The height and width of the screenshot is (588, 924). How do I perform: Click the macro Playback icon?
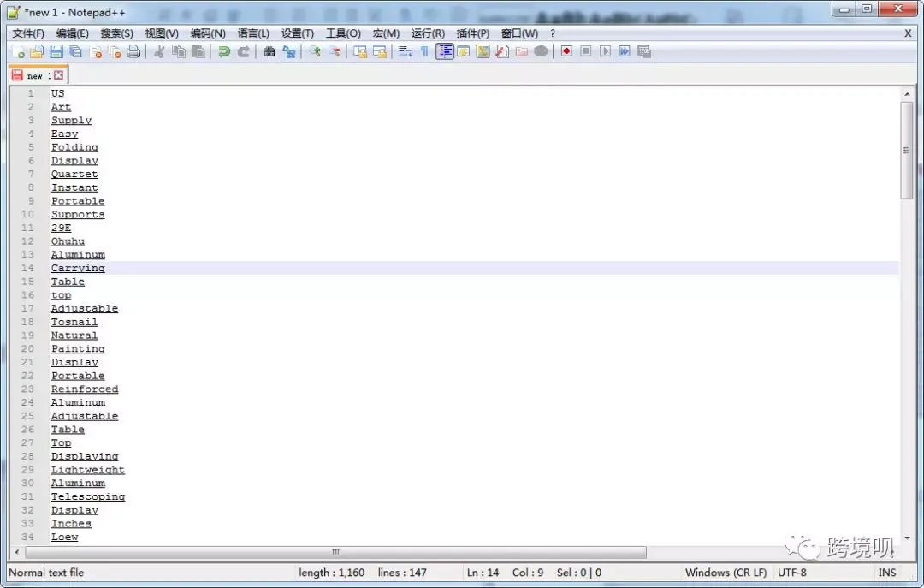click(605, 52)
